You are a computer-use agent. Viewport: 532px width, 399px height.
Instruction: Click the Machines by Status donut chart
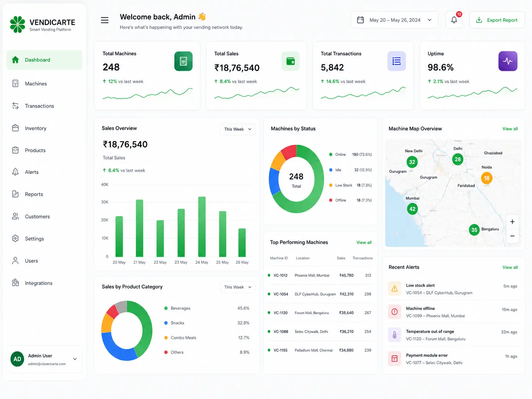pos(296,179)
